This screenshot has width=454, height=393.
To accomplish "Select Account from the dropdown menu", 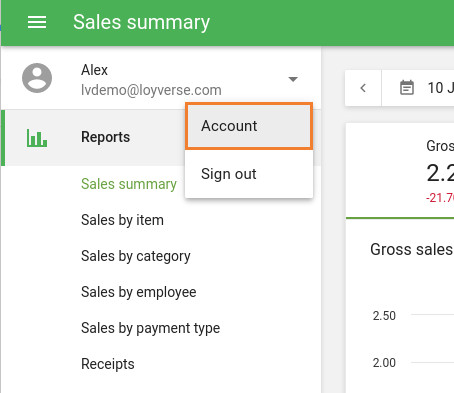I will coord(249,126).
